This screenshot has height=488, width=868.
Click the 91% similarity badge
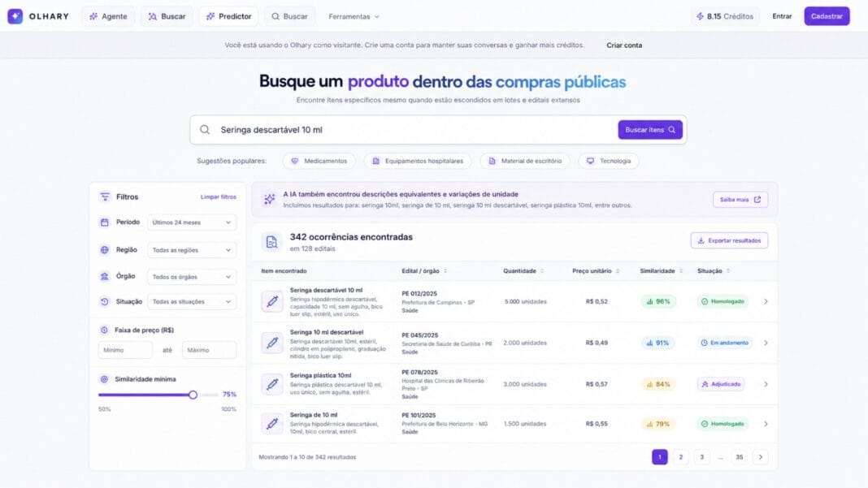pyautogui.click(x=658, y=343)
